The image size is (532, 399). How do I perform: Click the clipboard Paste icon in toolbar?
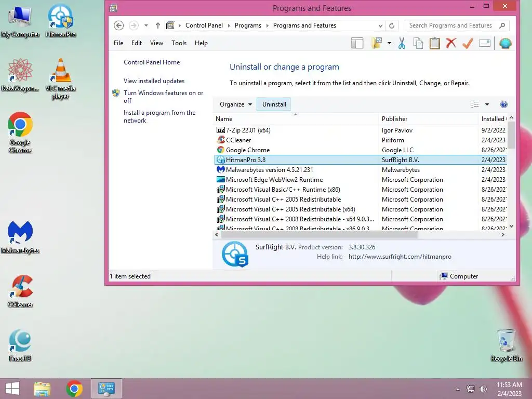click(435, 43)
